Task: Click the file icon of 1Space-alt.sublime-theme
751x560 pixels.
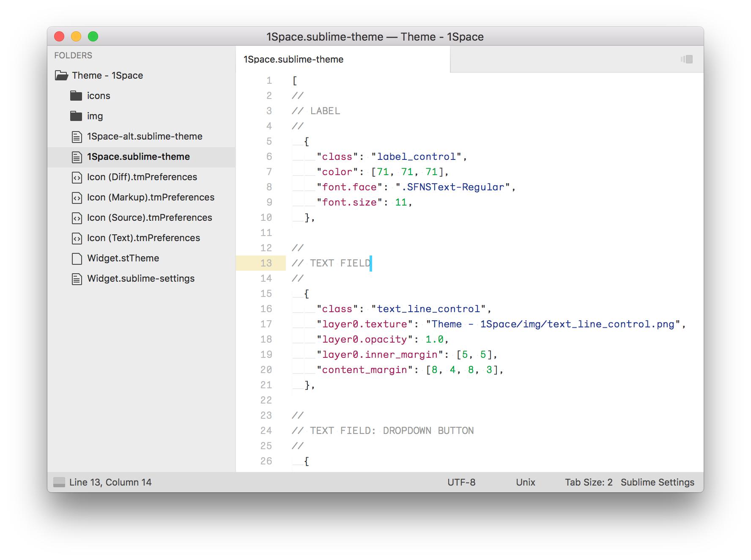Action: click(77, 137)
